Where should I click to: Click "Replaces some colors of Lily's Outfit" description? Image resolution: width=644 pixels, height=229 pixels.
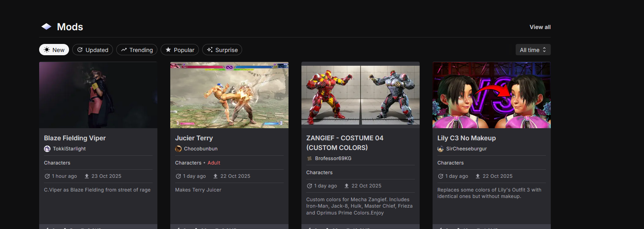pos(489,193)
